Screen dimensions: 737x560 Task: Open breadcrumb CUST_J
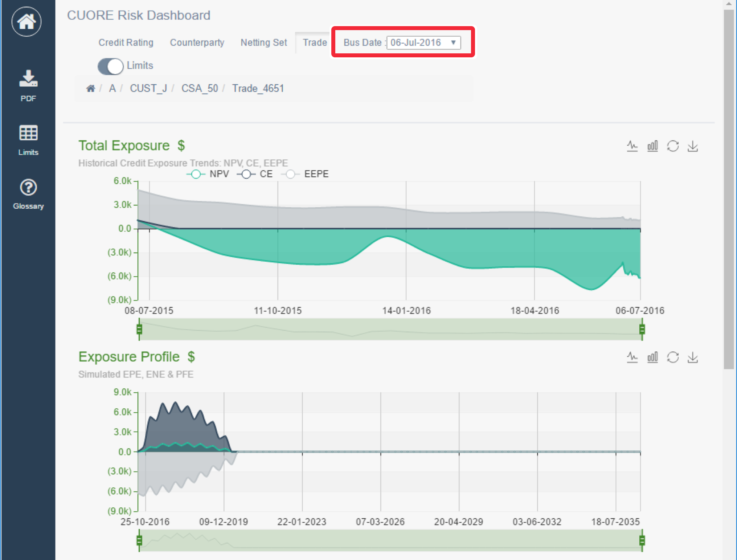click(x=148, y=89)
